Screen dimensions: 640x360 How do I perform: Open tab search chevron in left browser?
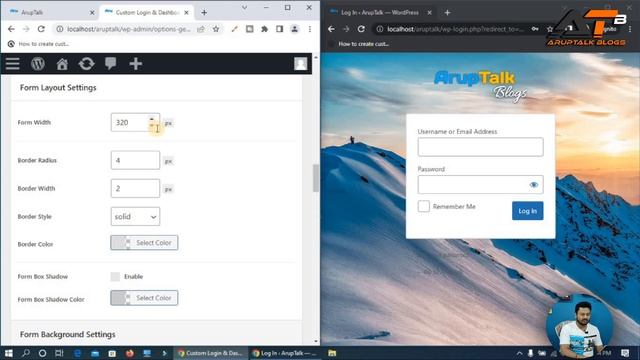[244, 7]
